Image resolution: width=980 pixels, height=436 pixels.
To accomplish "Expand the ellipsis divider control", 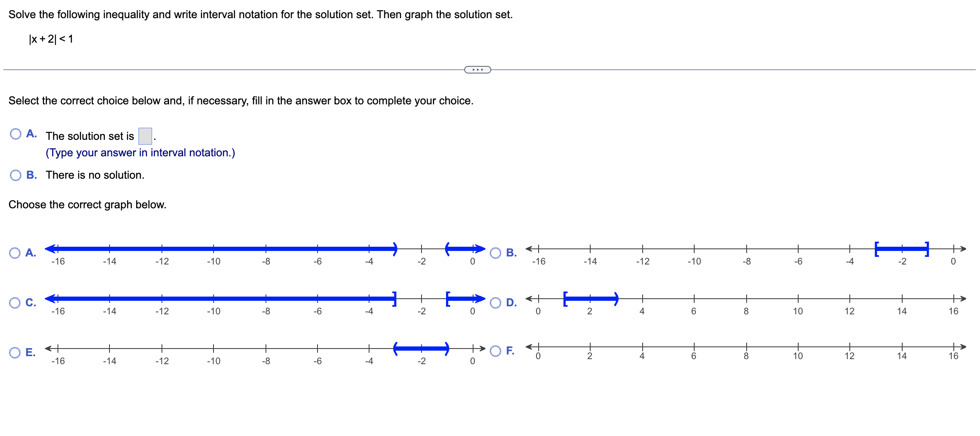I will (478, 69).
